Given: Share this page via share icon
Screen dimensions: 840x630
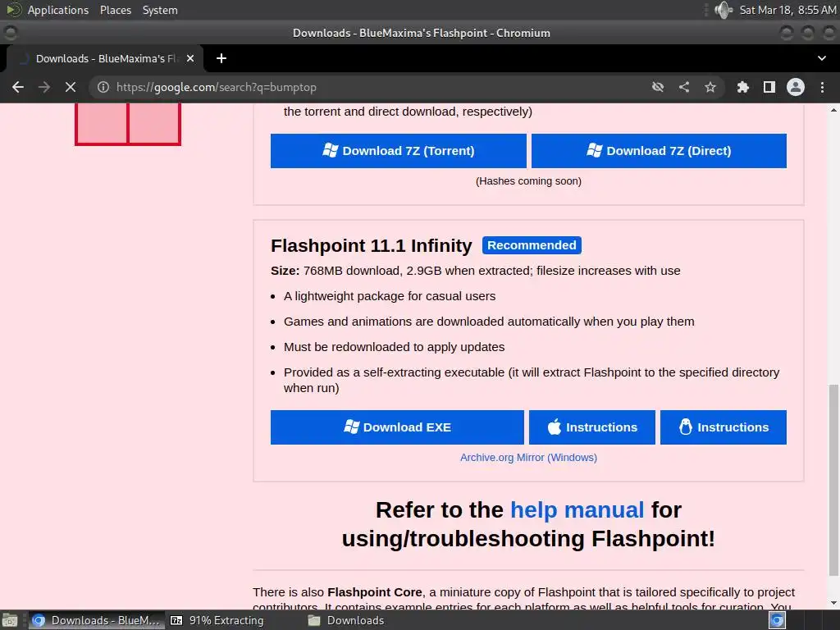Looking at the screenshot, I should click(684, 87).
